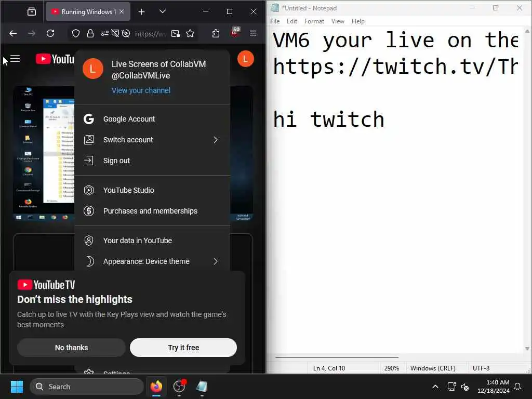The height and width of the screenshot is (399, 532).
Task: Open the clock and date flyout
Action: pyautogui.click(x=493, y=387)
